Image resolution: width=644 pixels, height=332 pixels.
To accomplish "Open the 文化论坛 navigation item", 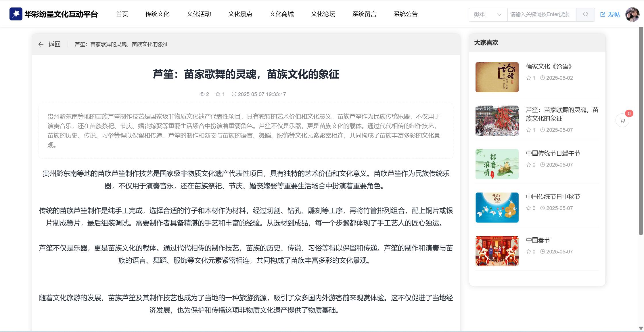I will pos(323,14).
